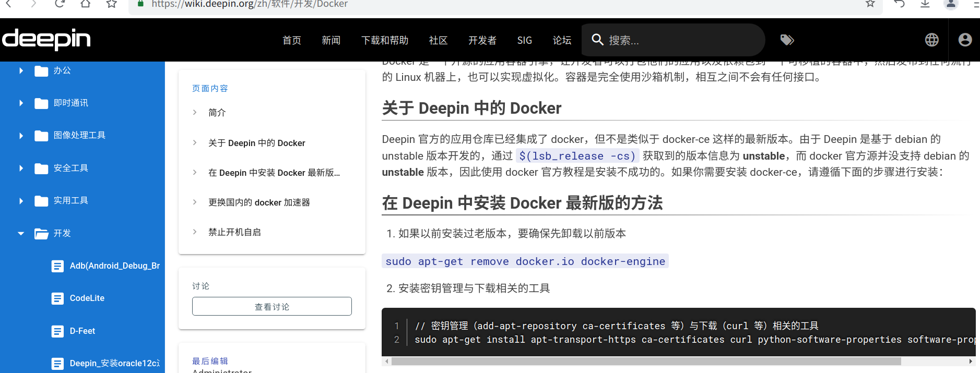Open the 新闻 menu item
The width and height of the screenshot is (980, 373).
click(331, 40)
